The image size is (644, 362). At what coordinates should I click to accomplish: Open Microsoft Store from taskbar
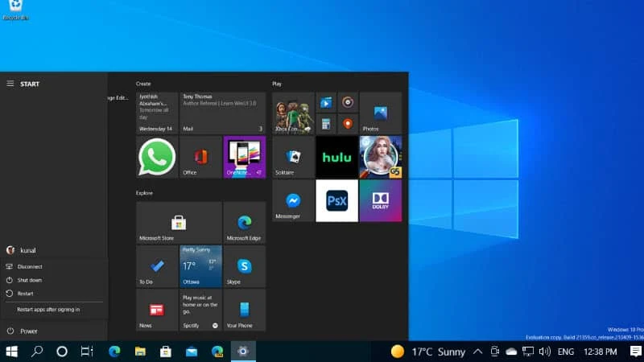[166, 352]
